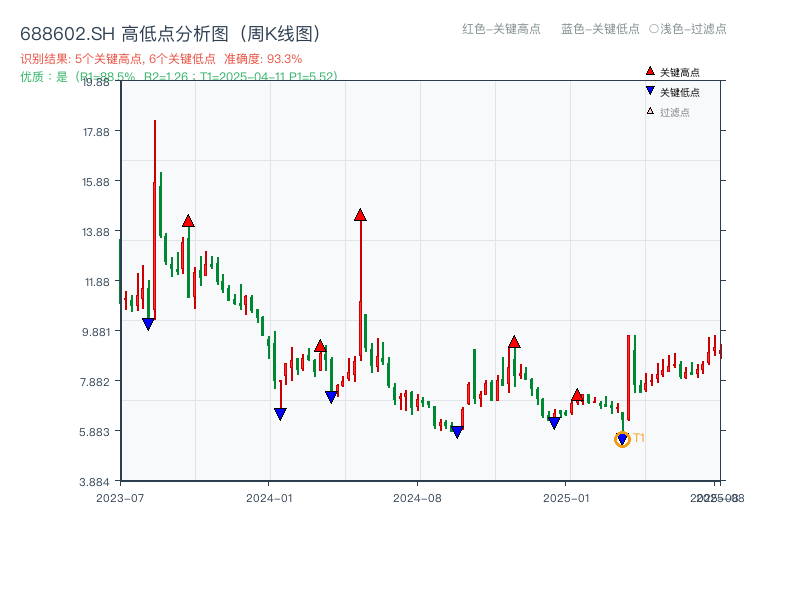Click the red triangle marker near mid-2024
This screenshot has width=800, height=600.
point(318,348)
